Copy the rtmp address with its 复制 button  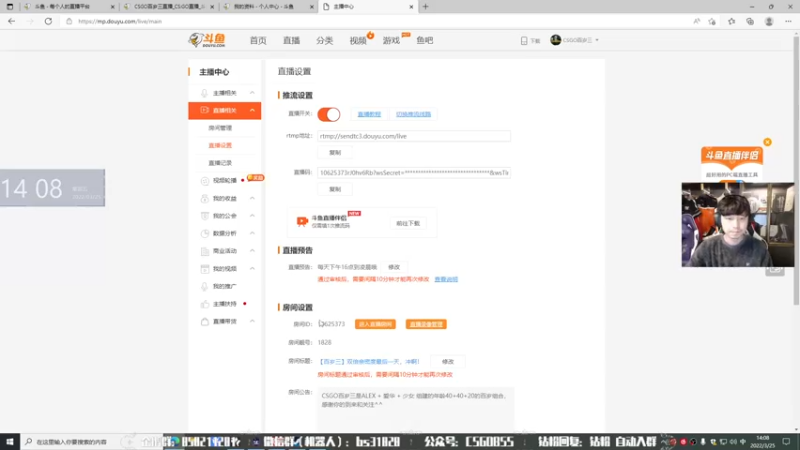tap(335, 153)
